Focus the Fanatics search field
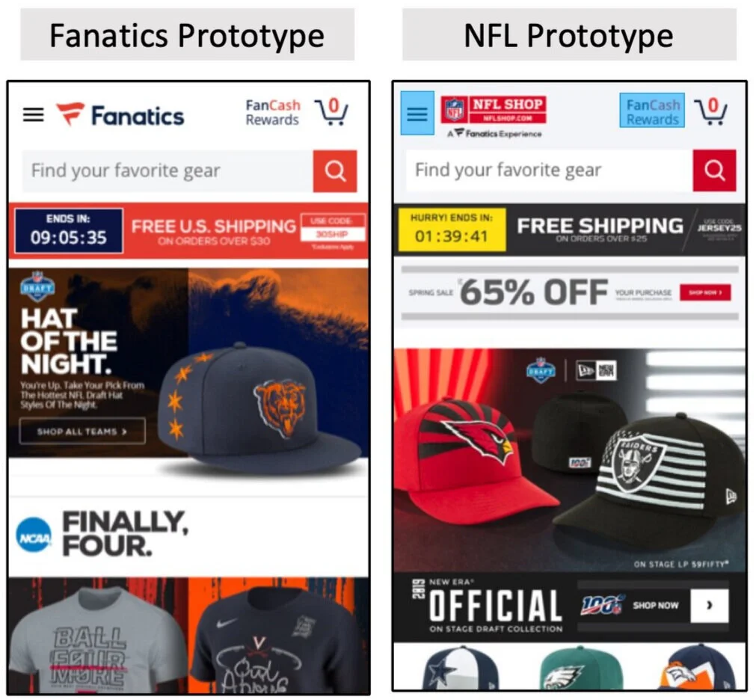 (x=168, y=171)
